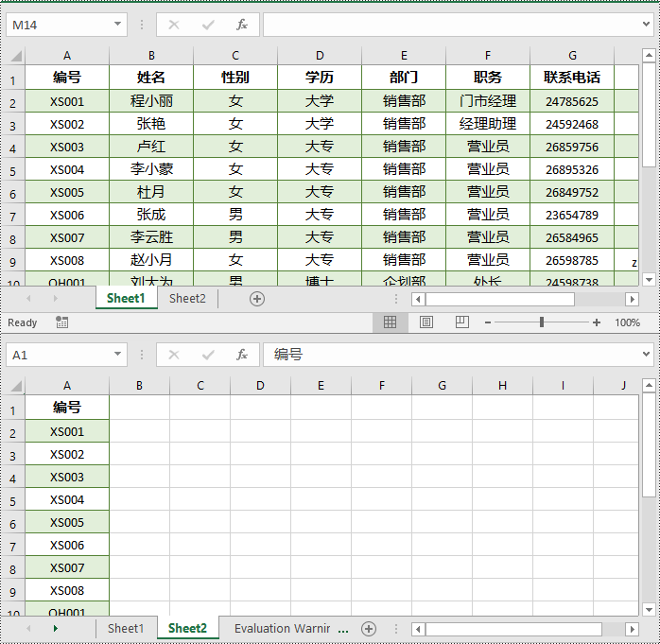Image resolution: width=660 pixels, height=644 pixels.
Task: Expand top formula bar chevron
Action: pyautogui.click(x=646, y=25)
